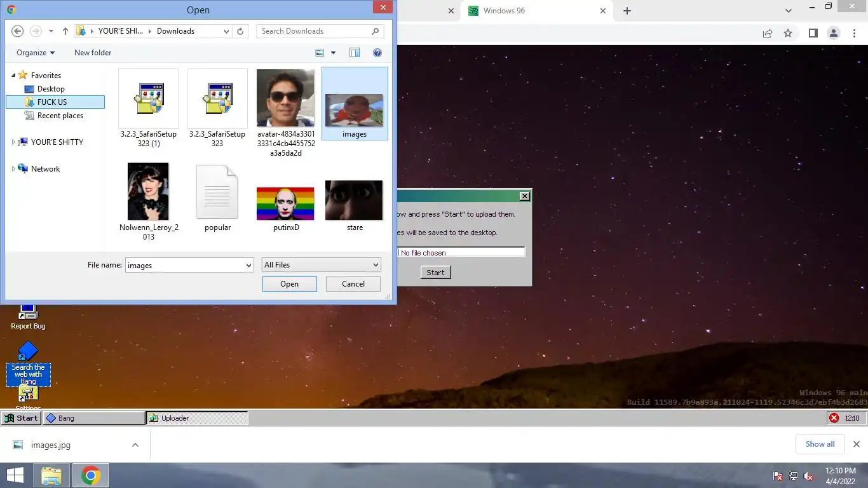Switch to Uploader taskbar item
This screenshot has width=868, height=488.
(x=197, y=418)
